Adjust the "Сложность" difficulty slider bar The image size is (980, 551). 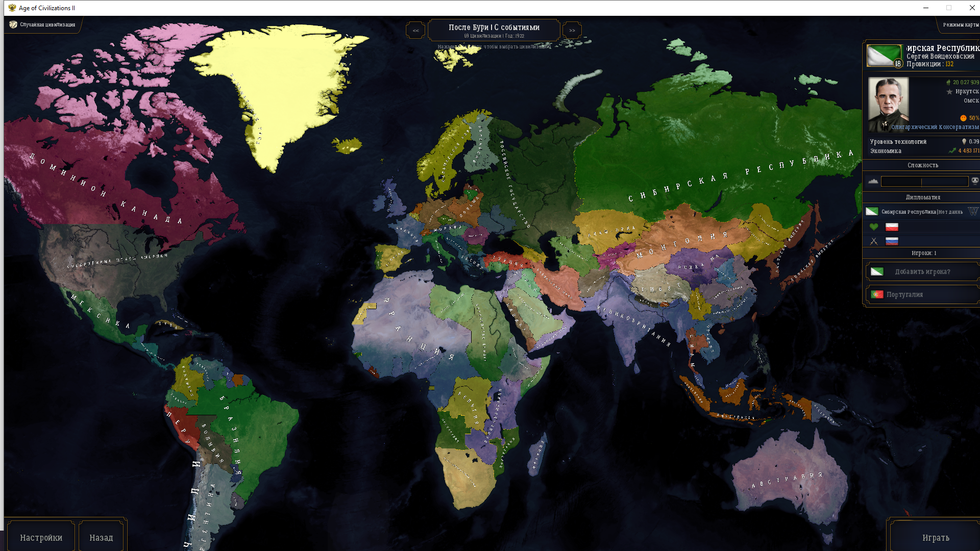click(x=924, y=181)
